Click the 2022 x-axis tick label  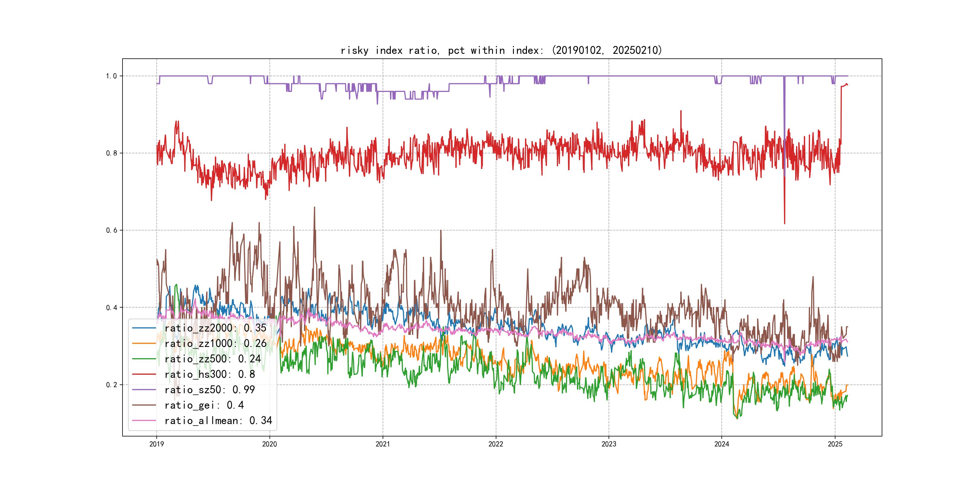point(496,444)
